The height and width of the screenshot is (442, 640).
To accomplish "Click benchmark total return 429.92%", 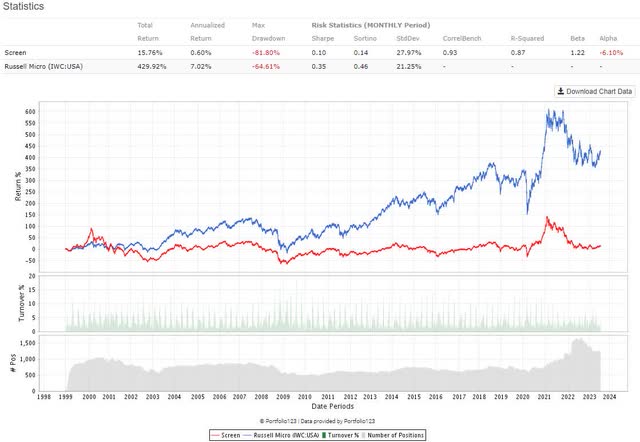I will (x=152, y=66).
